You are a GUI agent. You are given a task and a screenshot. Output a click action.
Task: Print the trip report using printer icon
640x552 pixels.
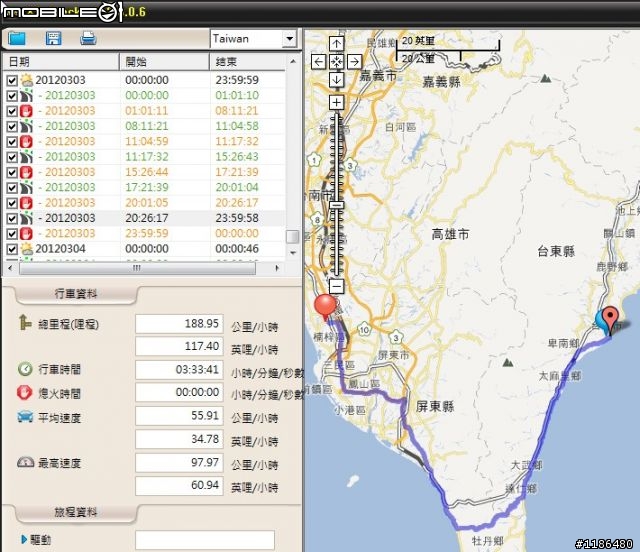click(x=88, y=38)
